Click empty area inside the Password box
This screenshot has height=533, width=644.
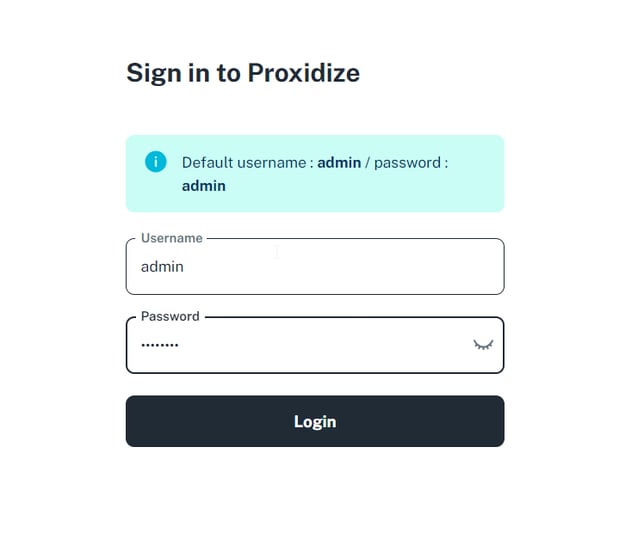320,345
